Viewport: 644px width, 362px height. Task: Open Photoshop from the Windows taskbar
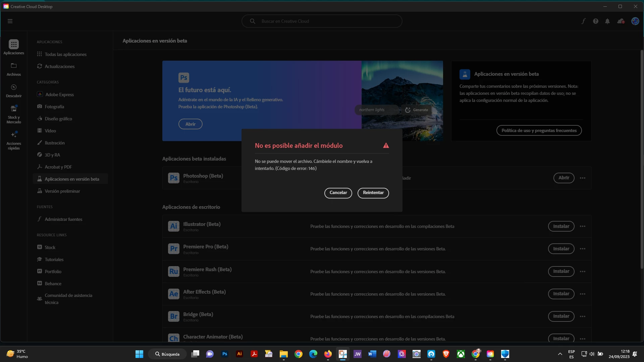pos(225,354)
